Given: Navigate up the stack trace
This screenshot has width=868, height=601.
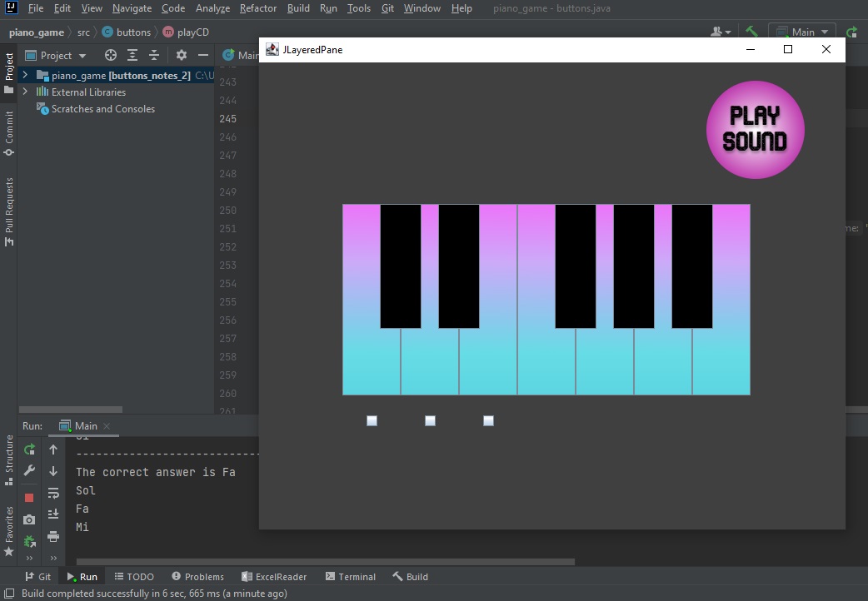Looking at the screenshot, I should [x=53, y=450].
